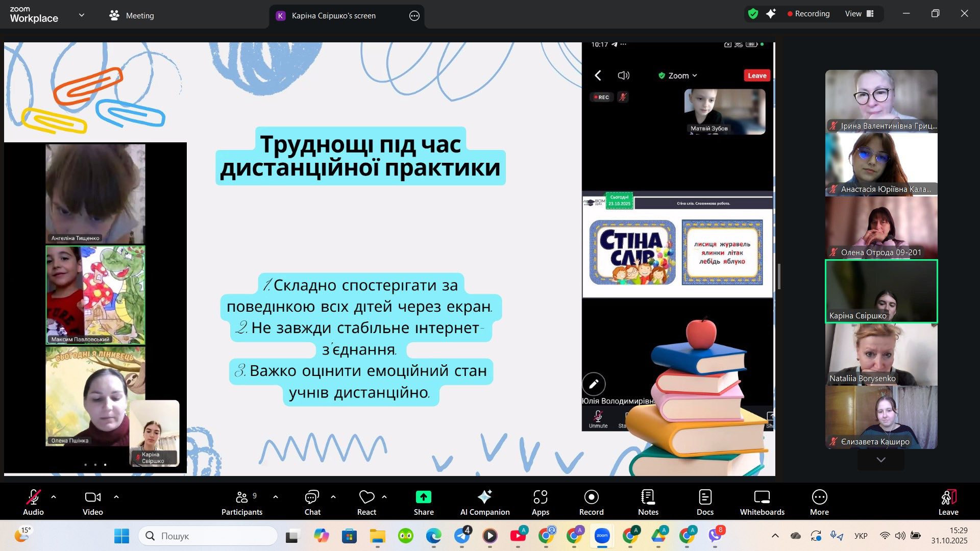Open the Apps toolbar item

pyautogui.click(x=541, y=502)
